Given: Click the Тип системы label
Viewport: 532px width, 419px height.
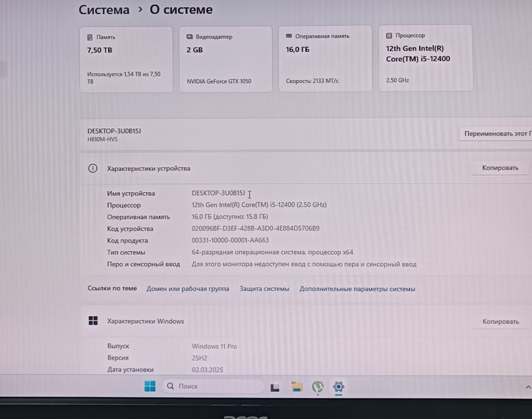Looking at the screenshot, I should (x=126, y=252).
